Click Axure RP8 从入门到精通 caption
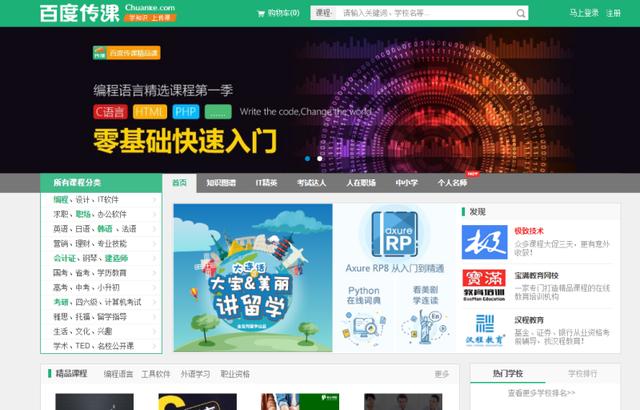Image resolution: width=640 pixels, height=410 pixels. click(x=395, y=268)
